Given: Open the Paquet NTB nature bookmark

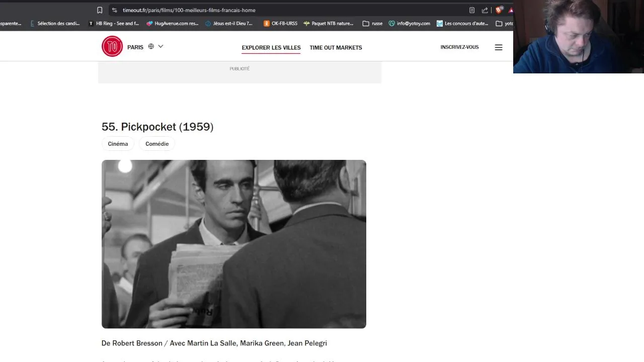Looking at the screenshot, I should 329,23.
